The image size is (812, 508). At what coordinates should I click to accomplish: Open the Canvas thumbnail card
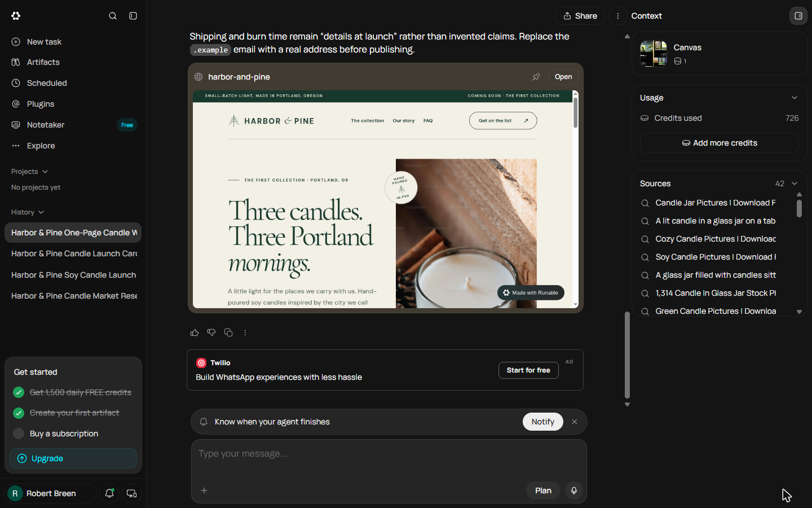pos(720,54)
